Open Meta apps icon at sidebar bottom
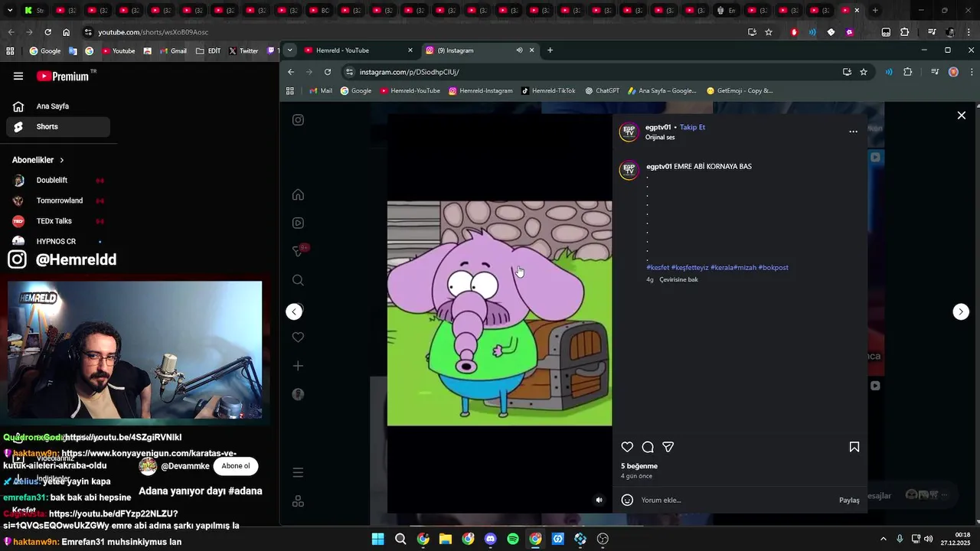The width and height of the screenshot is (980, 551). coord(298,501)
